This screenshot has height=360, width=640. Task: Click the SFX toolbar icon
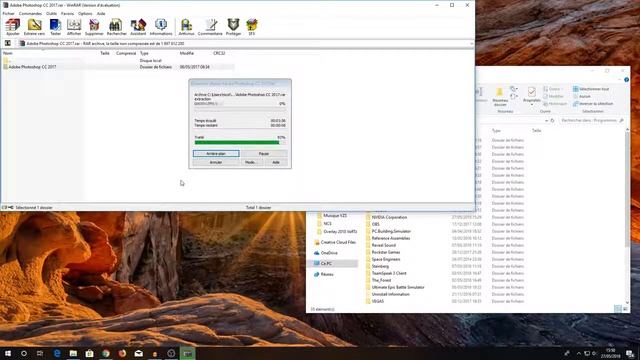click(252, 27)
